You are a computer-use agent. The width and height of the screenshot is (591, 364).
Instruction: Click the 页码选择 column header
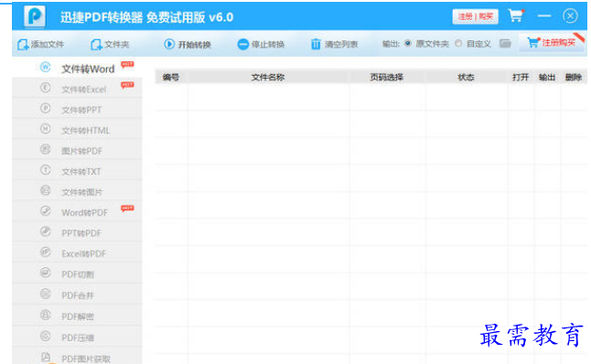[387, 77]
